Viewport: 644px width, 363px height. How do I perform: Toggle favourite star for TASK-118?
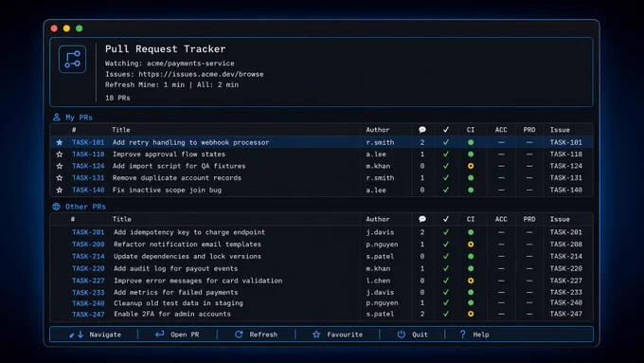pyautogui.click(x=60, y=154)
